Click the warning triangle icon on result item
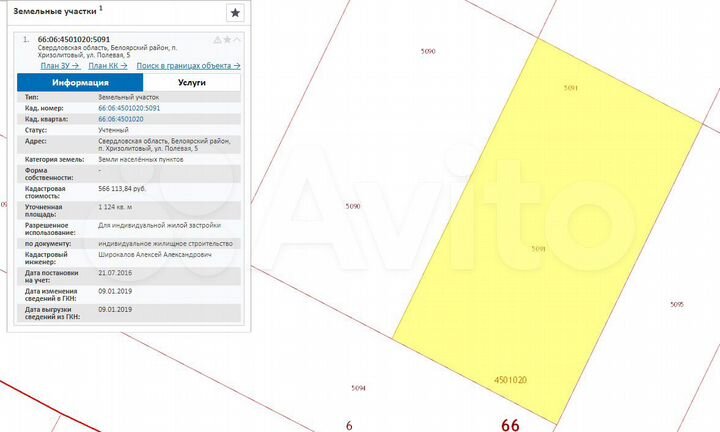The width and height of the screenshot is (720, 432). (217, 39)
